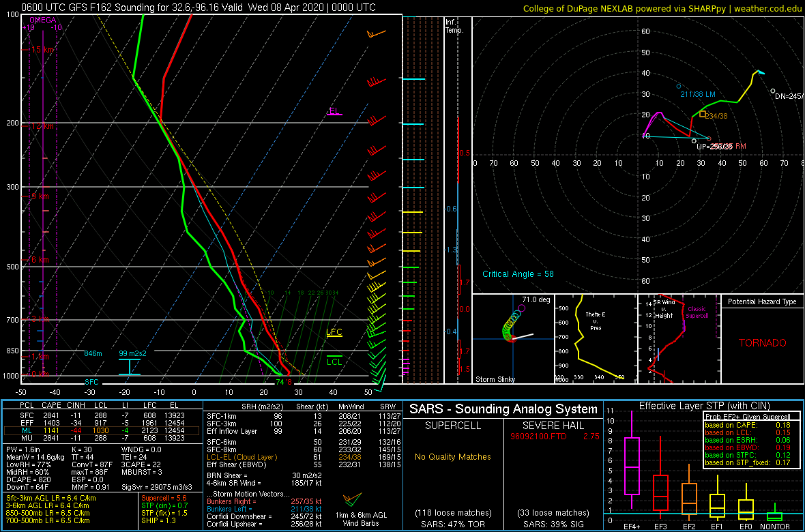The image size is (805, 532).
Task: Click the SARS - Sounding Analog System heading
Action: coord(503,409)
